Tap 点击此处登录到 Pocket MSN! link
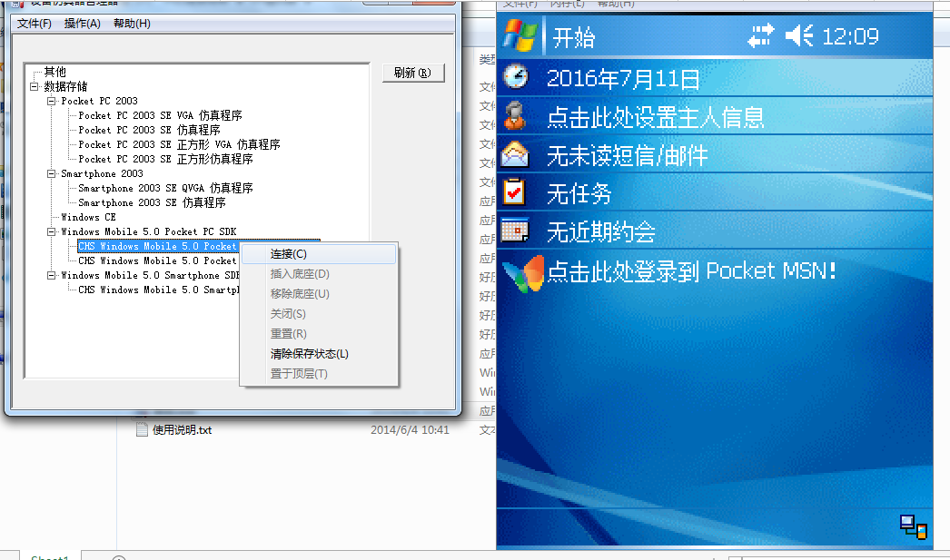Image resolution: width=950 pixels, height=560 pixels. tap(692, 271)
